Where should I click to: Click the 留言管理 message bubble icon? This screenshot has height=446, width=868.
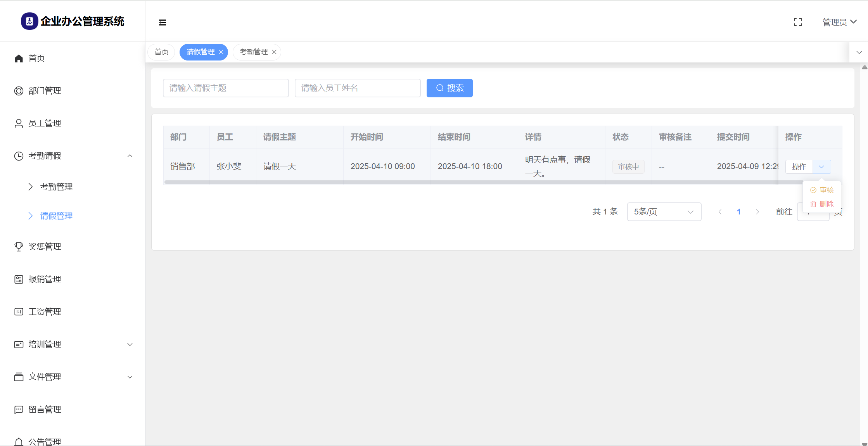[x=19, y=410]
